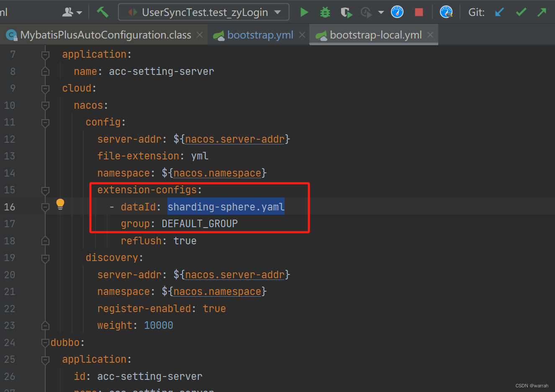
Task: Run with coverage shield icon
Action: coord(346,12)
